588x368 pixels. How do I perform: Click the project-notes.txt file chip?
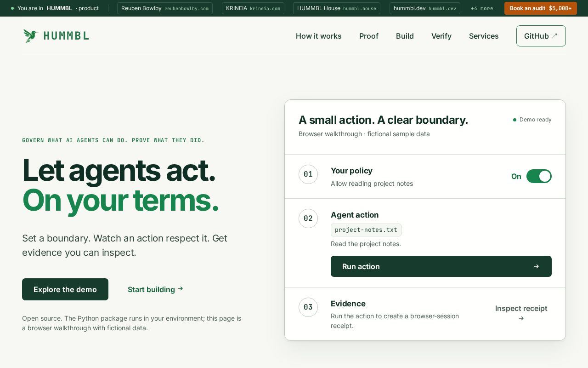pos(366,230)
